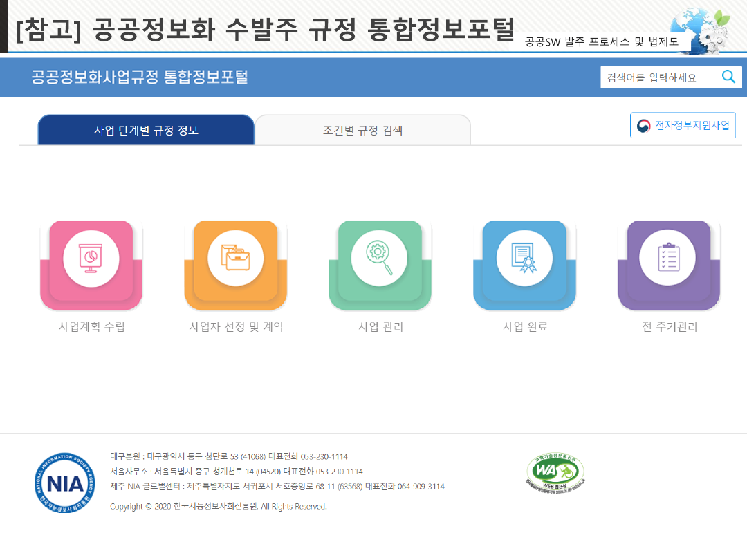Click the 공공정보화사업규정 통합정보포털 site title
Viewport: 747px width, 560px height.
click(139, 77)
